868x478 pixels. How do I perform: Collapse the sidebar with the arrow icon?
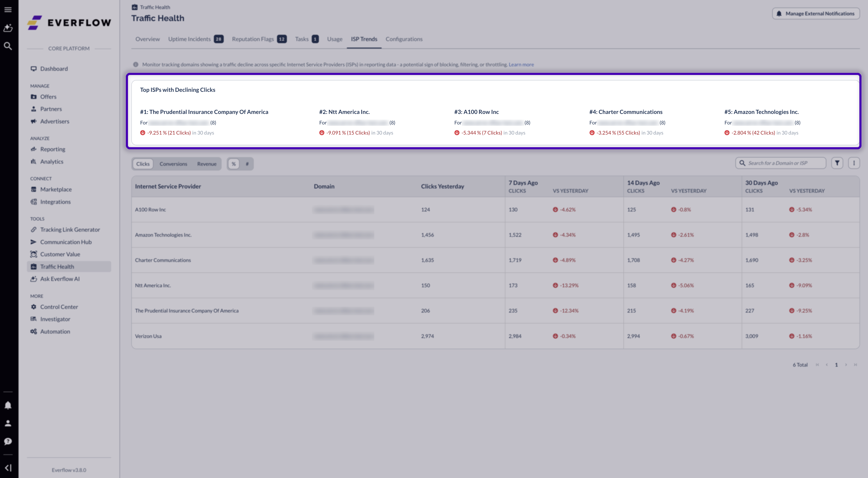coord(8,468)
